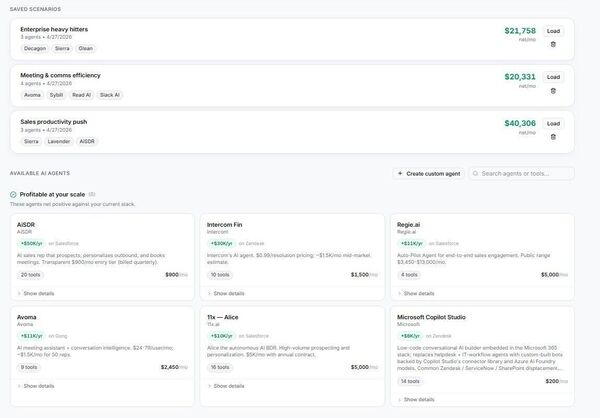The width and height of the screenshot is (600, 418).
Task: Click the Avoma card title
Action: click(x=26, y=317)
